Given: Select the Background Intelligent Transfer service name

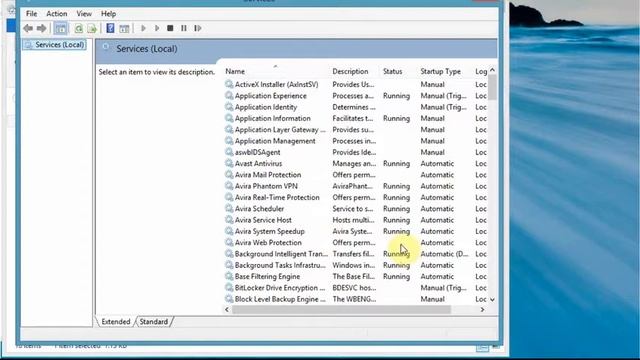Looking at the screenshot, I should click(x=281, y=254).
